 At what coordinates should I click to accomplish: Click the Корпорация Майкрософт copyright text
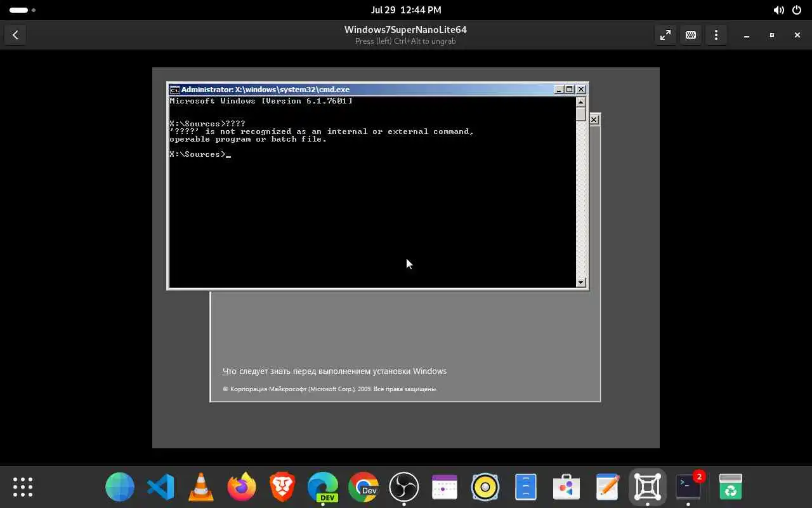point(330,389)
